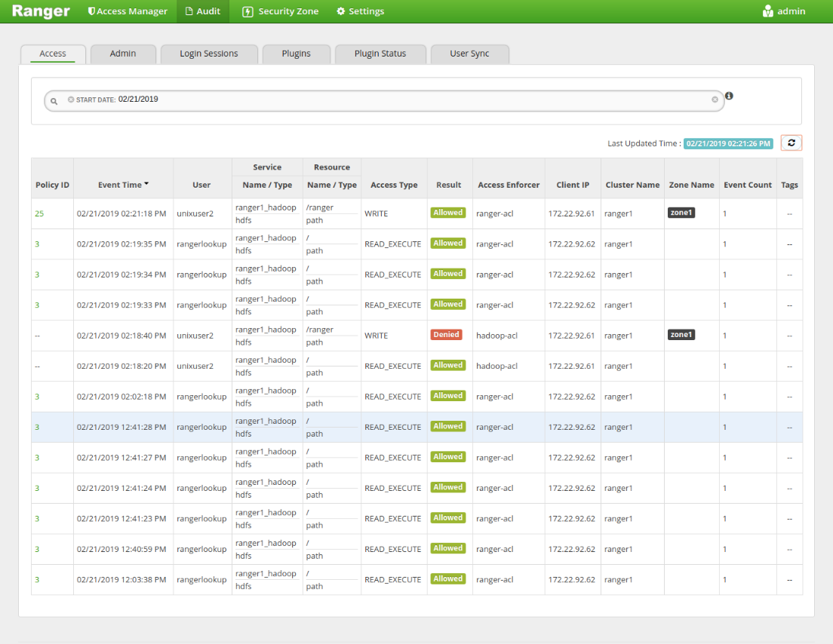Switch to the Login Sessions tab
This screenshot has height=644, width=833.
tap(208, 54)
